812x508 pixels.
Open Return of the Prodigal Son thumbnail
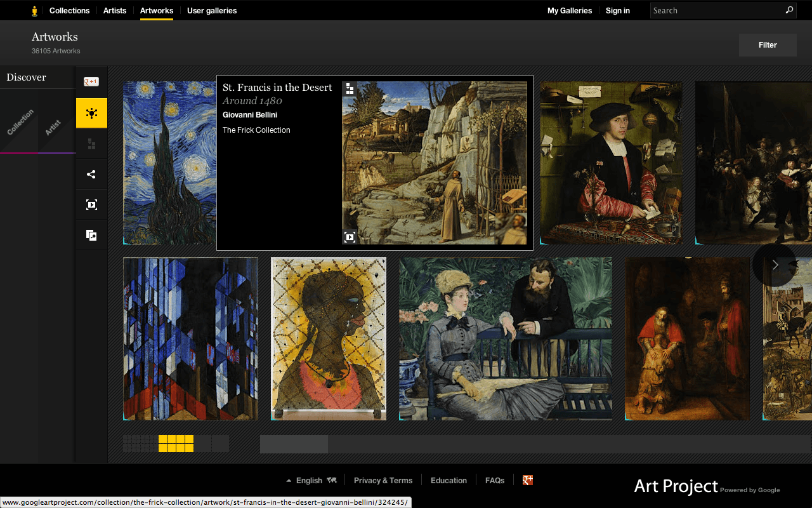[688, 338]
